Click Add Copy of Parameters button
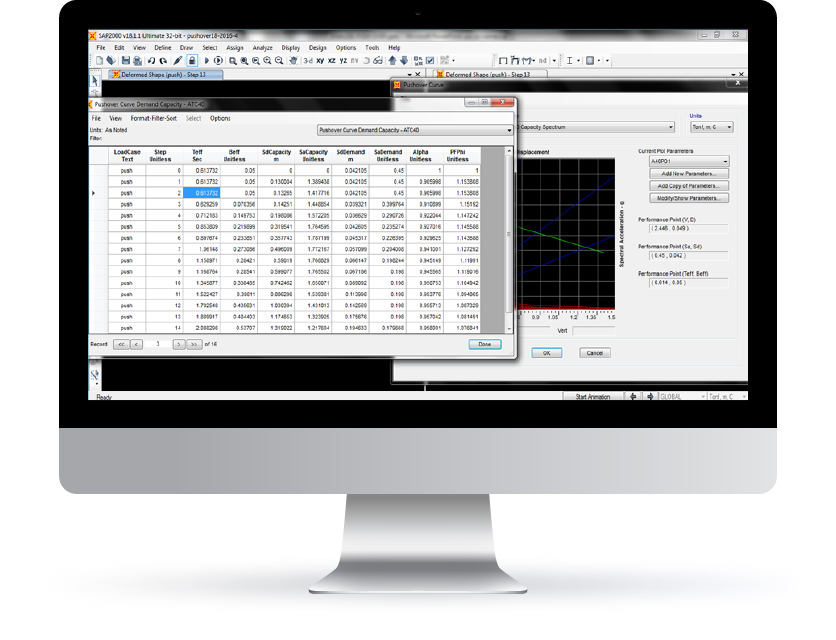This screenshot has height=640, width=836. [689, 186]
